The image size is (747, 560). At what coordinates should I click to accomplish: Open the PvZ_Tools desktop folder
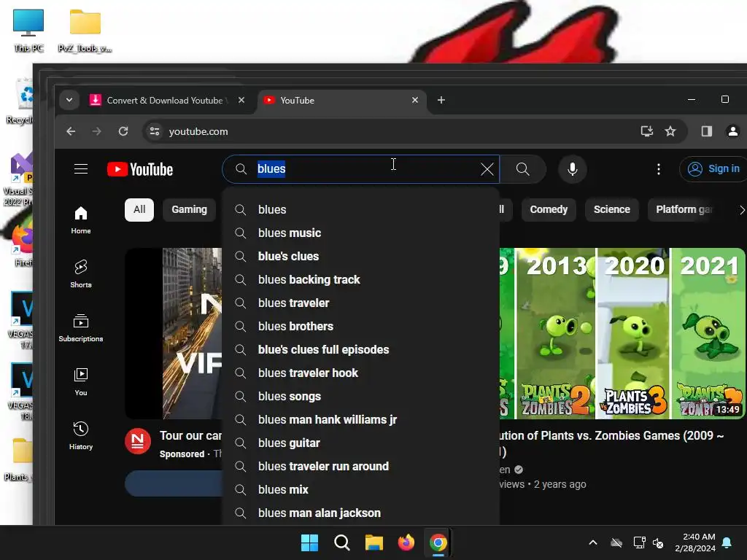85,31
